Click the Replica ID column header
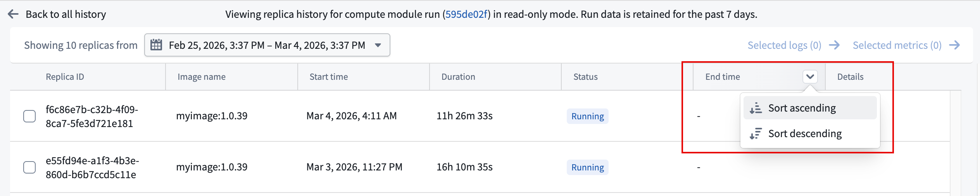Image resolution: width=980 pixels, height=196 pixels. tap(65, 77)
